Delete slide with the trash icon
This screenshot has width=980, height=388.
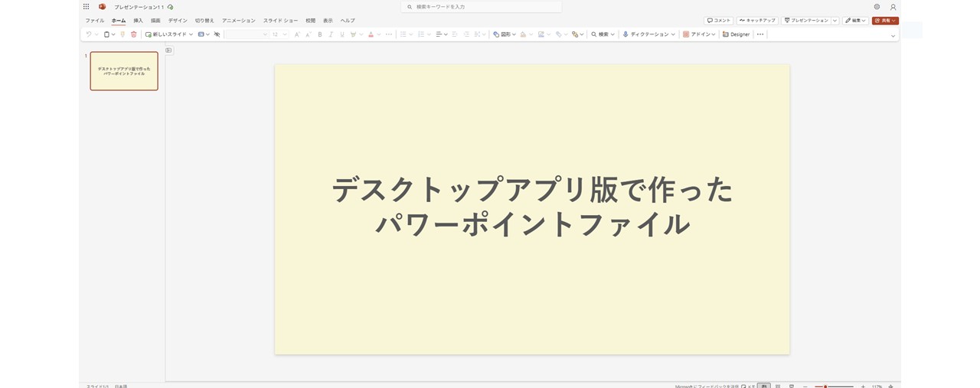pos(134,34)
